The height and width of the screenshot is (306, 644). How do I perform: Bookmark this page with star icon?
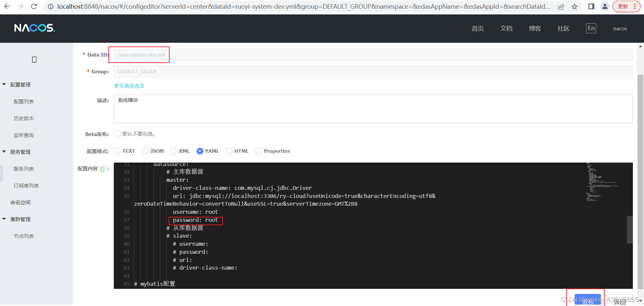pyautogui.click(x=575, y=6)
